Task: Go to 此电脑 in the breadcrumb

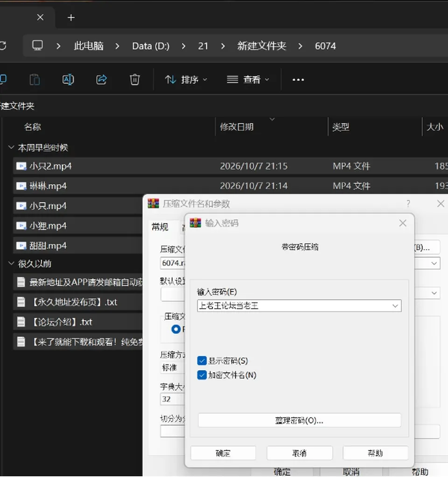Action: (x=89, y=46)
